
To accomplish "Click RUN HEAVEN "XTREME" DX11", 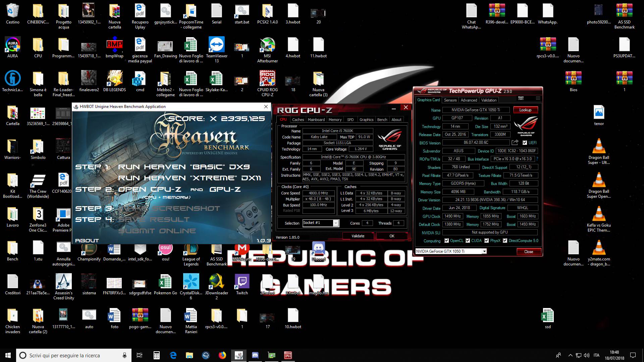I will 190,178.
